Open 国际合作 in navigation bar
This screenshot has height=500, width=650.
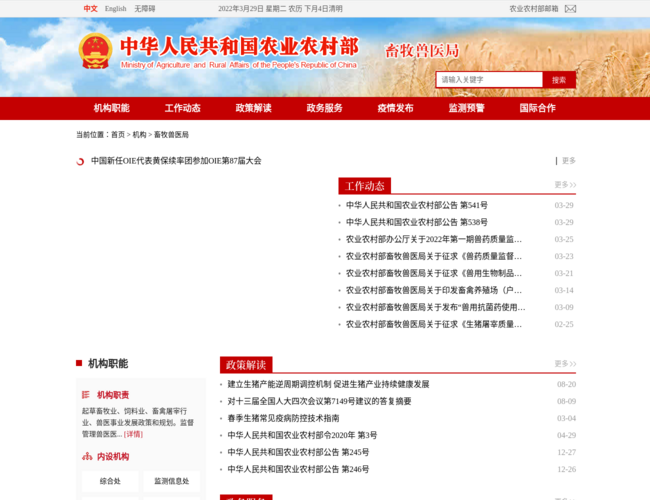(x=538, y=108)
